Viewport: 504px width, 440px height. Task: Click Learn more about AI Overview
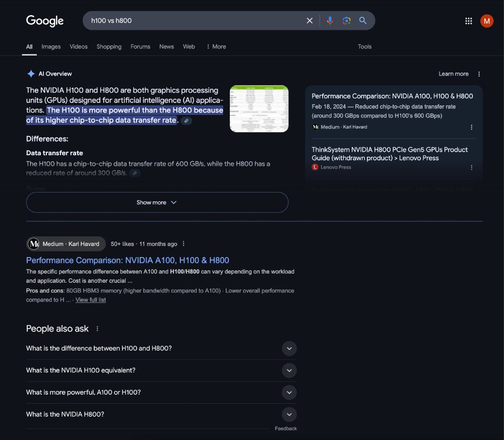tap(454, 74)
